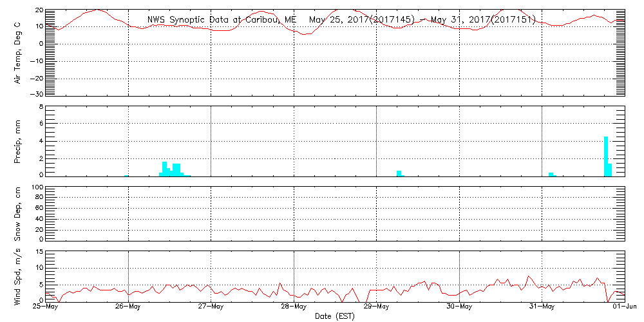Select the precipitation bar just after 31-May
644x322 pixels.
(551, 173)
